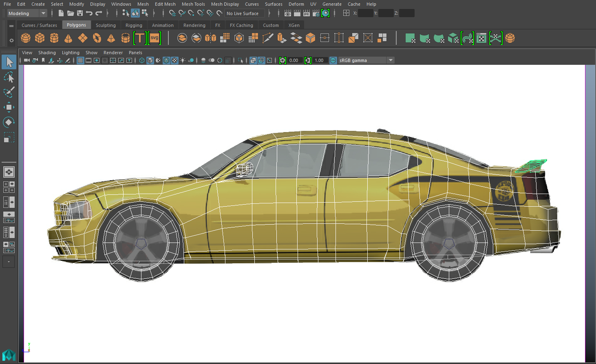Screen dimensions: 596x364
Task: Open the UV Editor shelf icon
Action: click(481, 38)
